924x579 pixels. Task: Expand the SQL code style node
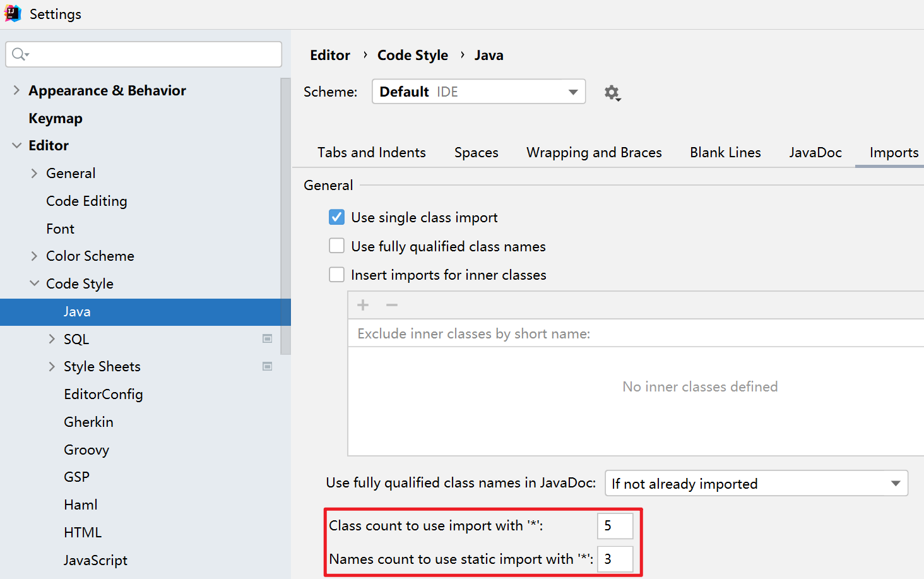click(x=52, y=339)
